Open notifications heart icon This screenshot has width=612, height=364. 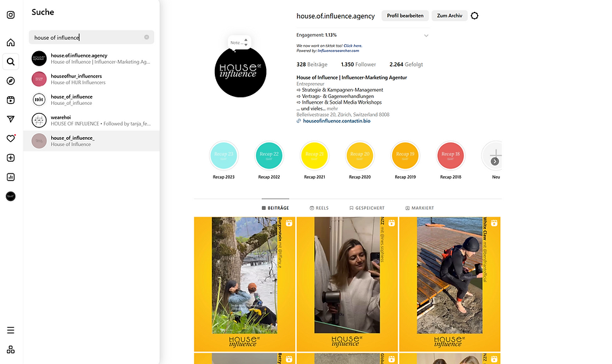11,139
